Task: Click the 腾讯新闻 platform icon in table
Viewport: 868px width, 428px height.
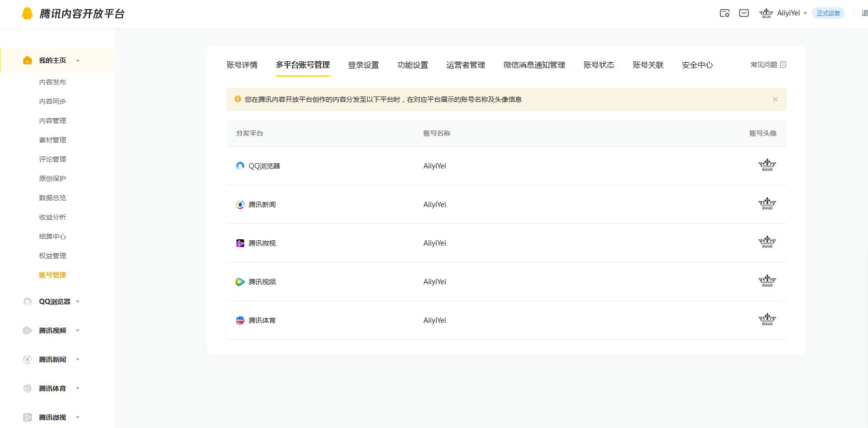Action: [x=240, y=205]
